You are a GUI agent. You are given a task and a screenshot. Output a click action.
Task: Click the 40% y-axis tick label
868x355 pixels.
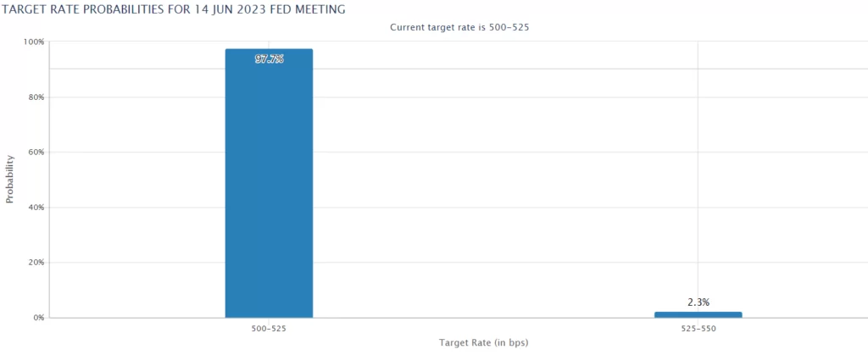[x=36, y=208]
